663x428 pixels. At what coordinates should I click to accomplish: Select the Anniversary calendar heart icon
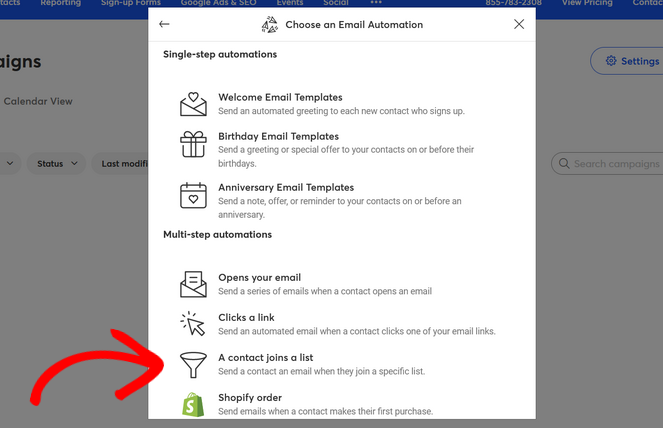[193, 195]
